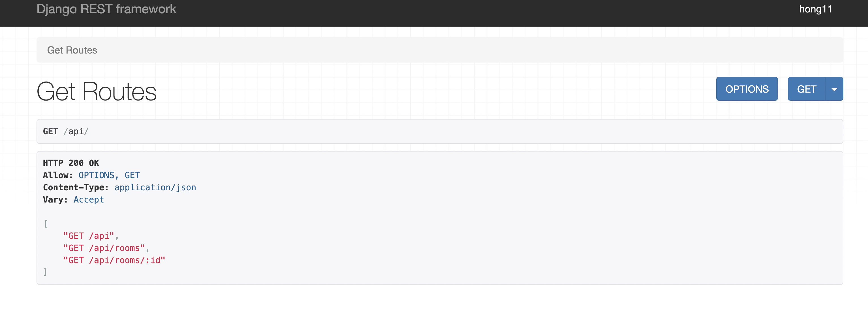Screen dimensions: 868x328
Task: Click the HTTP 200 OK status line
Action: [71, 163]
